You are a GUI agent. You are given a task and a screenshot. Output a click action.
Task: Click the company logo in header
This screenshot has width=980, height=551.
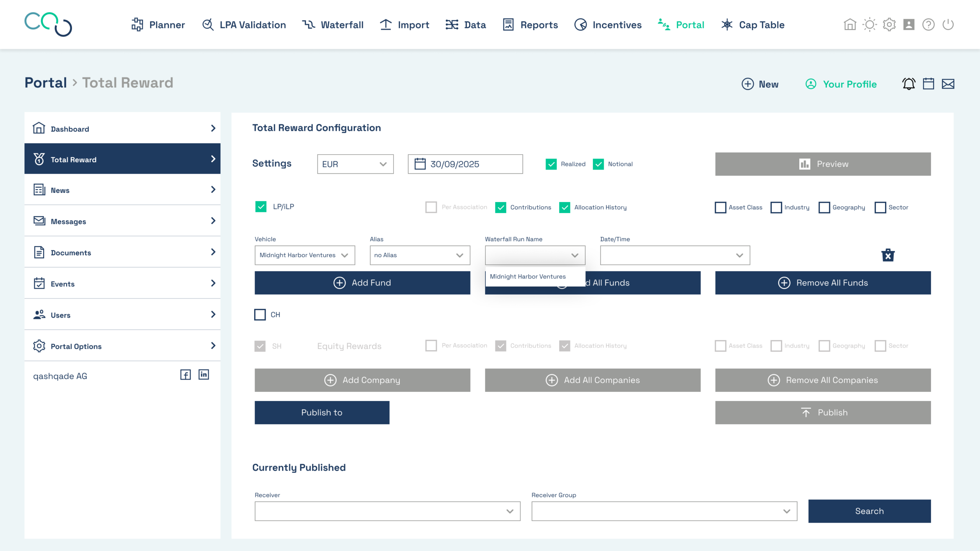tap(48, 24)
